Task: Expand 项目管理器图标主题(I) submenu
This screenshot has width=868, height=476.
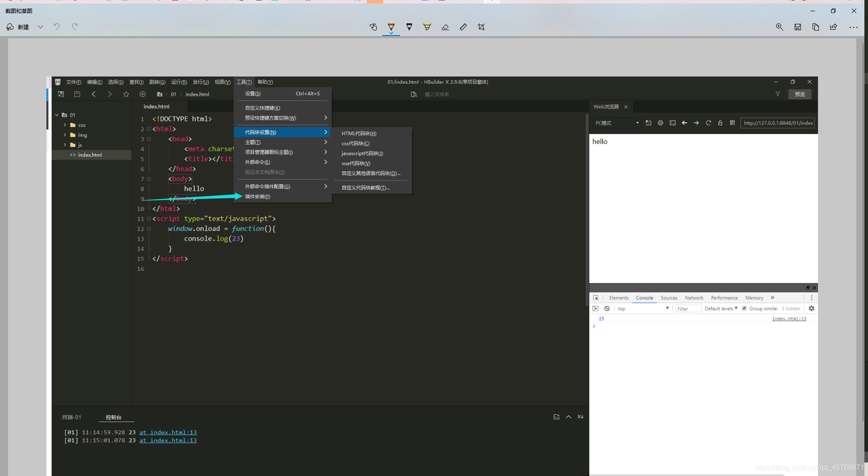Action: 282,152
